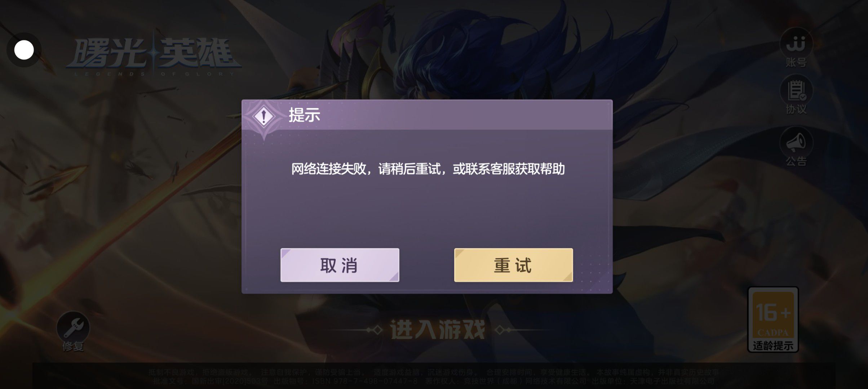Open the 公告 megaphone announcement icon
The image size is (868, 389).
[796, 143]
